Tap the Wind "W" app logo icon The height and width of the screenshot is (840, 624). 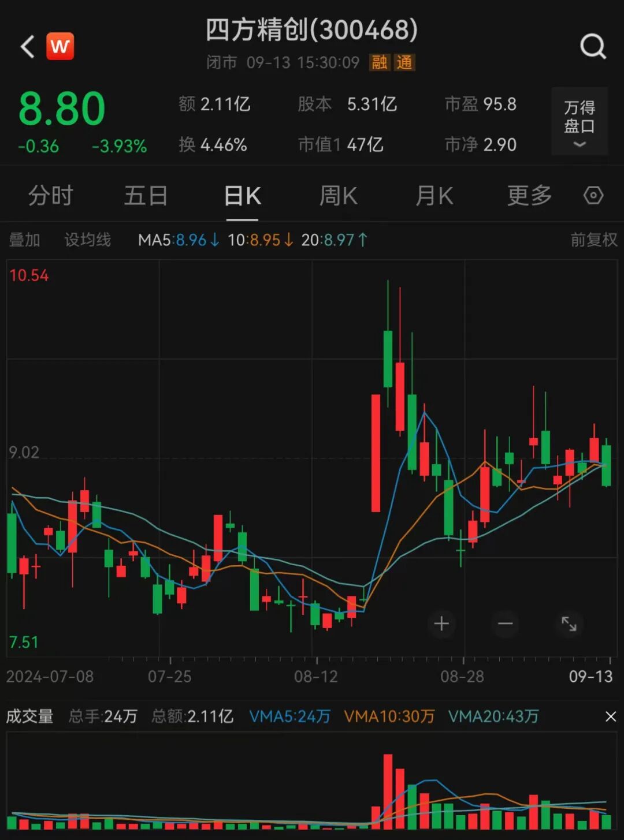60,46
